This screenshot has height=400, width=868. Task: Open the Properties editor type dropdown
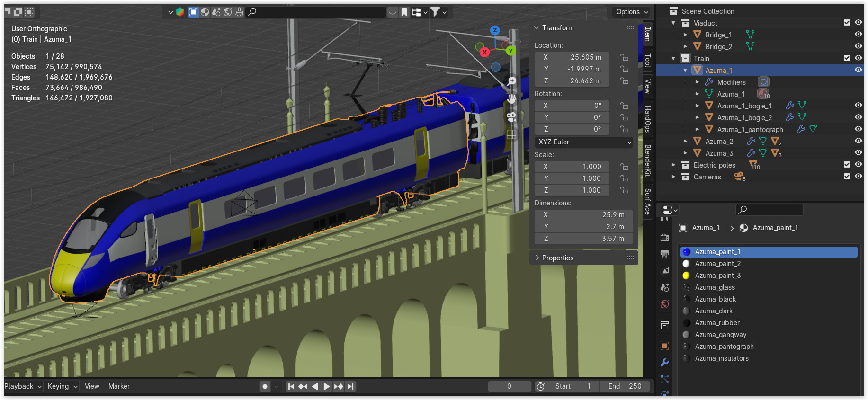pyautogui.click(x=670, y=210)
